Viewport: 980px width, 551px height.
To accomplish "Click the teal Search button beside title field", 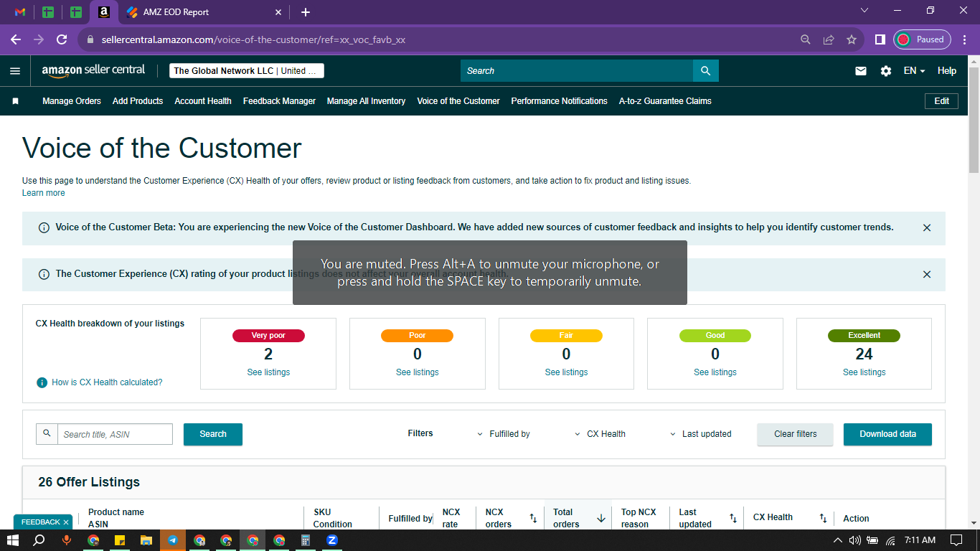I will tap(213, 434).
